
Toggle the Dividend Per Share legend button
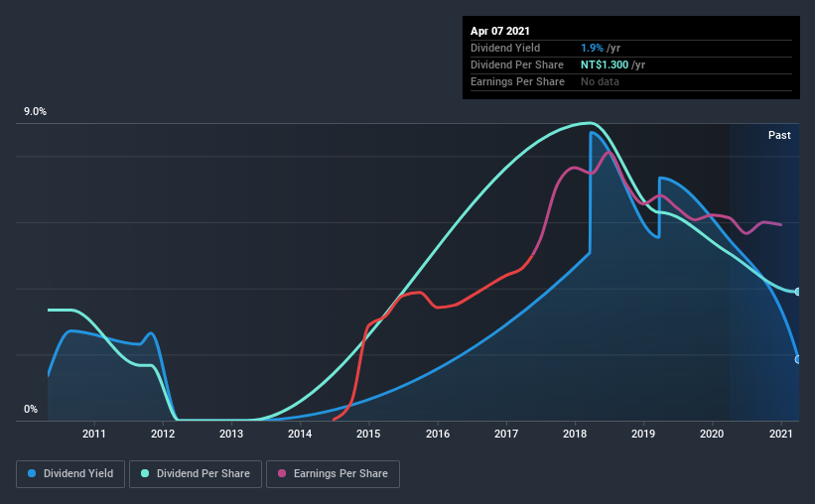196,474
